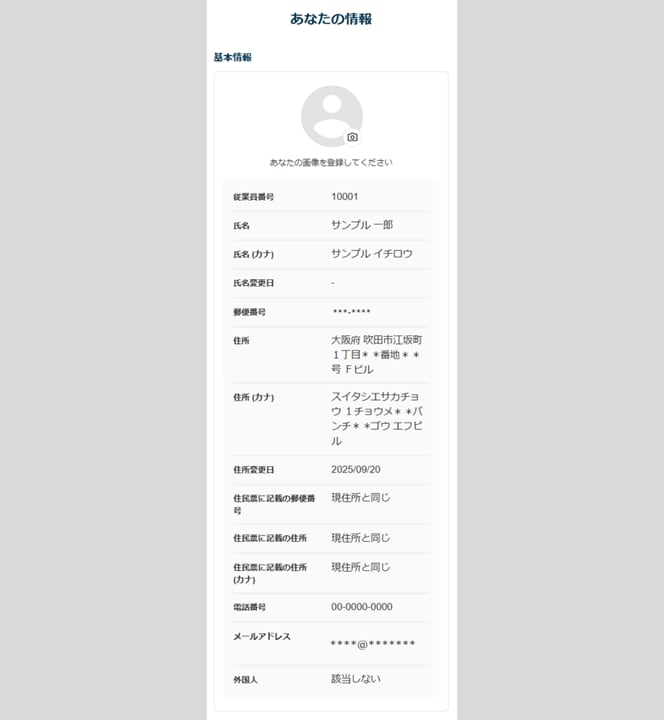Click the 基本情報 section title

click(x=233, y=58)
